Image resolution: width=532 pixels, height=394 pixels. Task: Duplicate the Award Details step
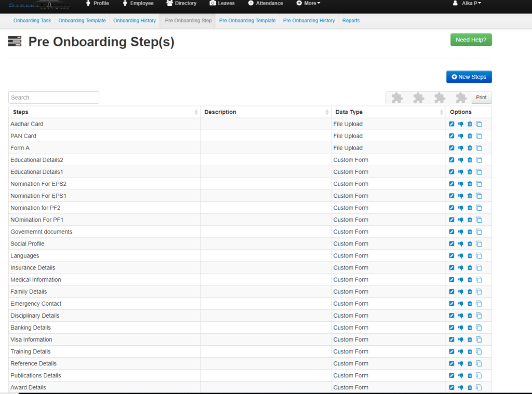(478, 387)
